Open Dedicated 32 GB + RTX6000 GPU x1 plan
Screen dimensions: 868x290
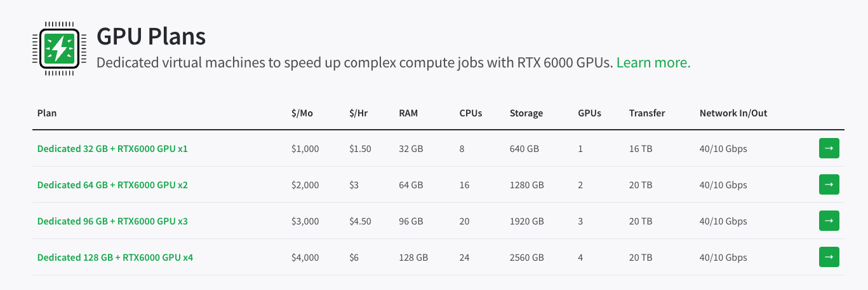point(112,149)
